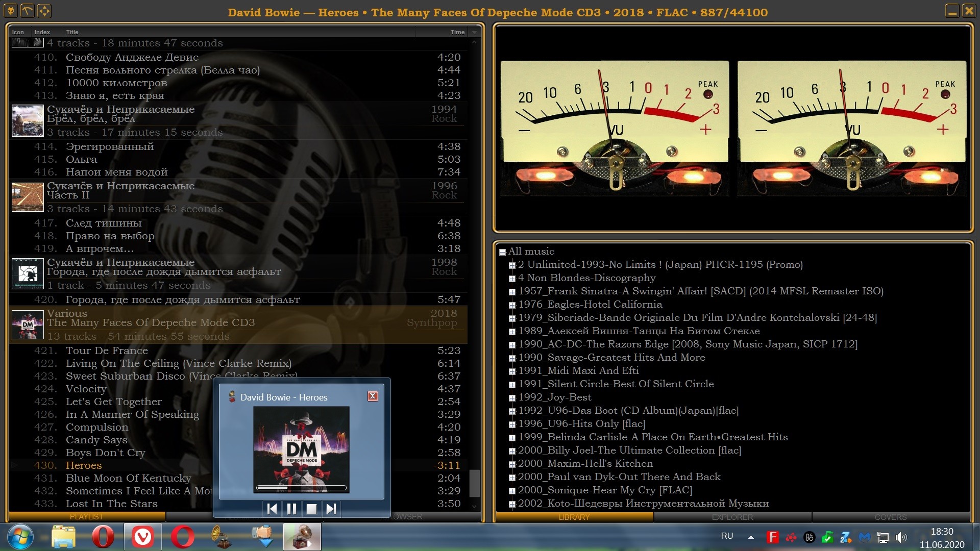Click the Title column header
980x551 pixels.
point(72,32)
